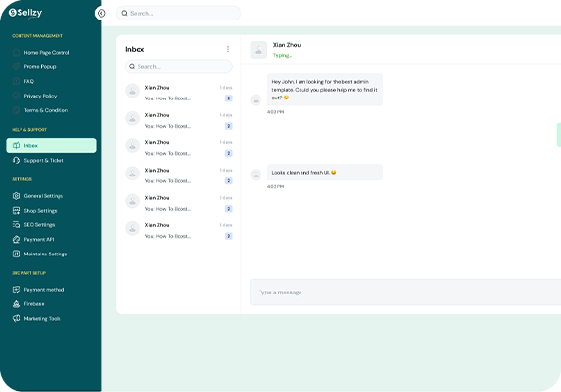Click the Terms & Condition icon
Image resolution: width=561 pixels, height=392 pixels.
tap(17, 110)
